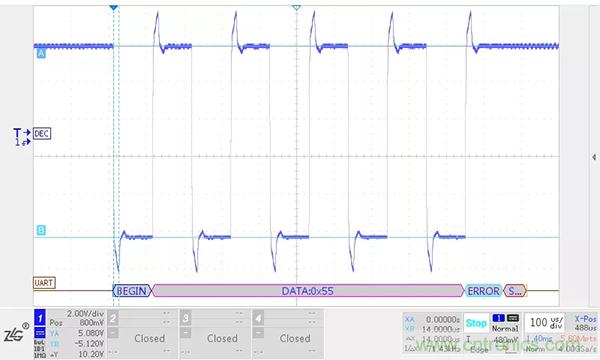
Task: Toggle closed channel 3 on
Action: tap(186, 318)
